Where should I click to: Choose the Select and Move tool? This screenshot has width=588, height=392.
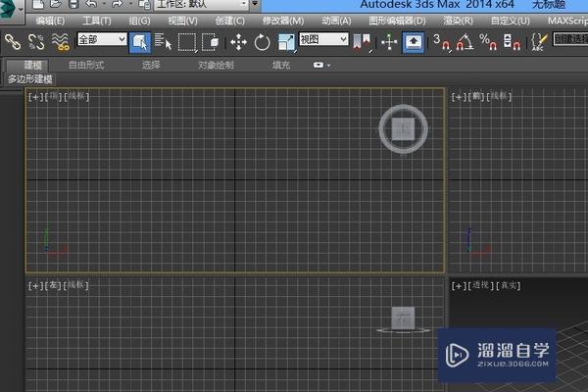(x=237, y=41)
